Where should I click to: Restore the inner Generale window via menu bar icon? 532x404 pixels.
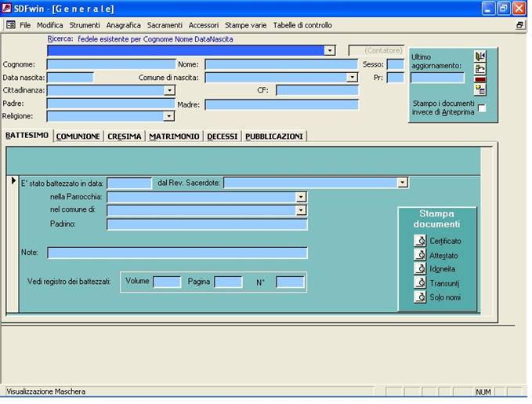(519, 25)
